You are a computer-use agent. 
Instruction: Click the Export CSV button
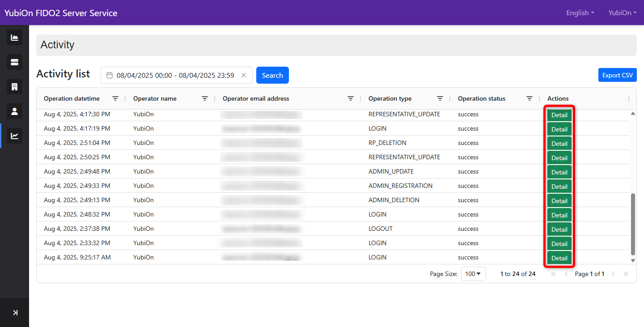[618, 75]
